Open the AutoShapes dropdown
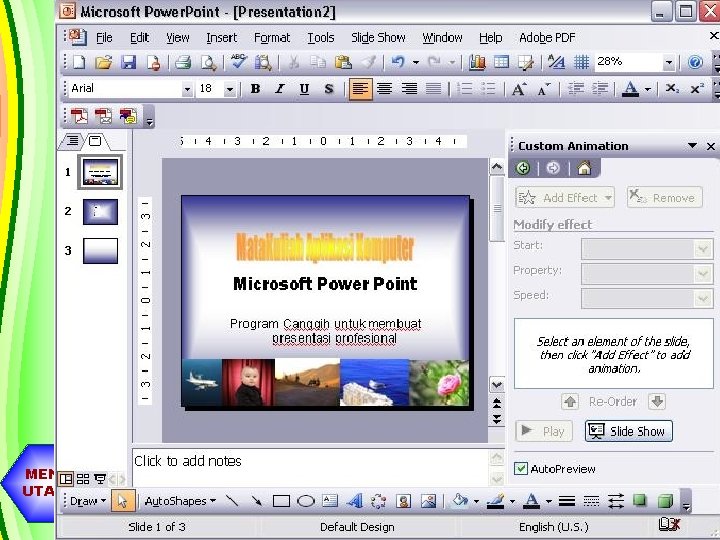 (180, 501)
